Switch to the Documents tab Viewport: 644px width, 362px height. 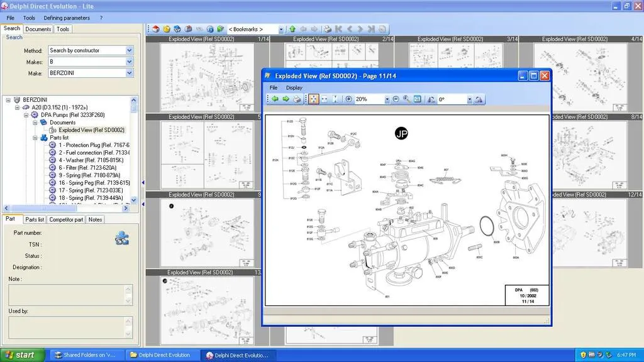(38, 29)
